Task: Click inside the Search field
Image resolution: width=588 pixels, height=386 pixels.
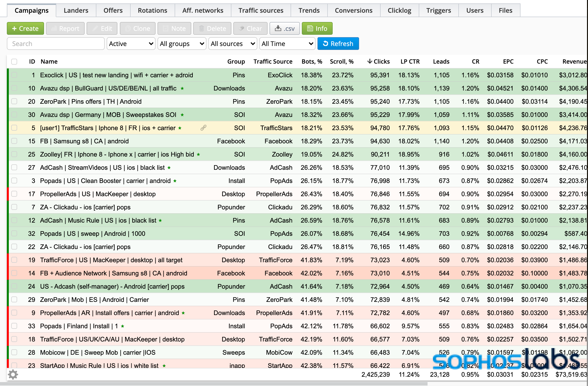Action: tap(56, 44)
